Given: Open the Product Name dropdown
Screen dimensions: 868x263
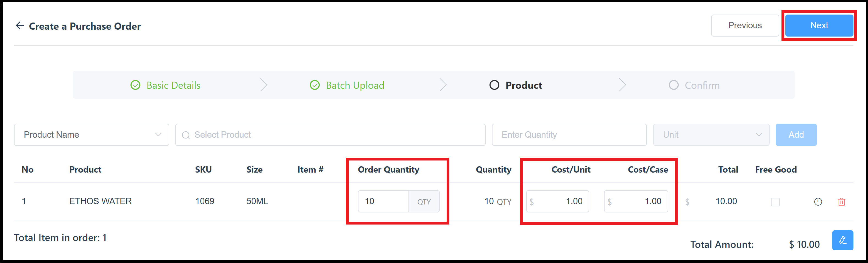Looking at the screenshot, I should [x=91, y=135].
